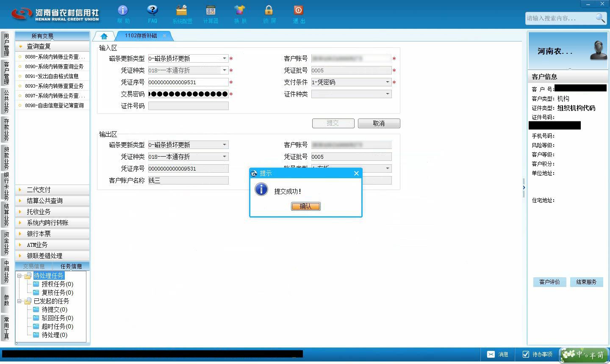Screen dimensions: 610x364
Task: Click the 凭证序号 input field
Action: click(x=188, y=82)
